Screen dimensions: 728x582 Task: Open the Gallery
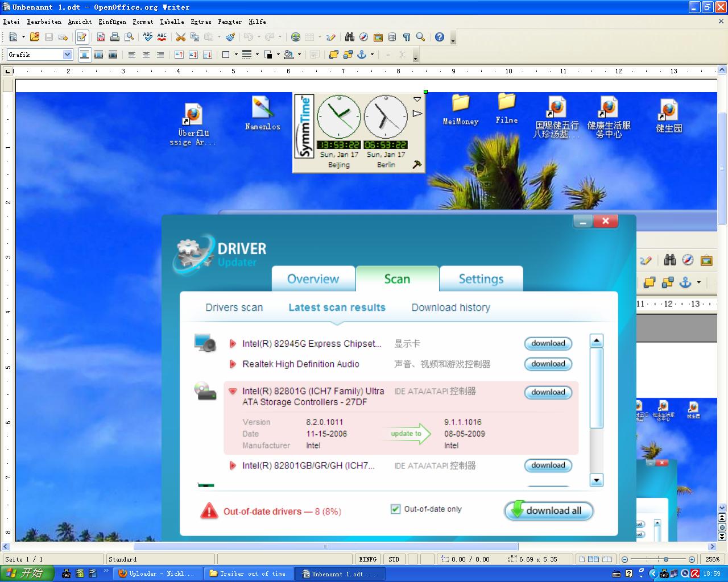tap(378, 37)
